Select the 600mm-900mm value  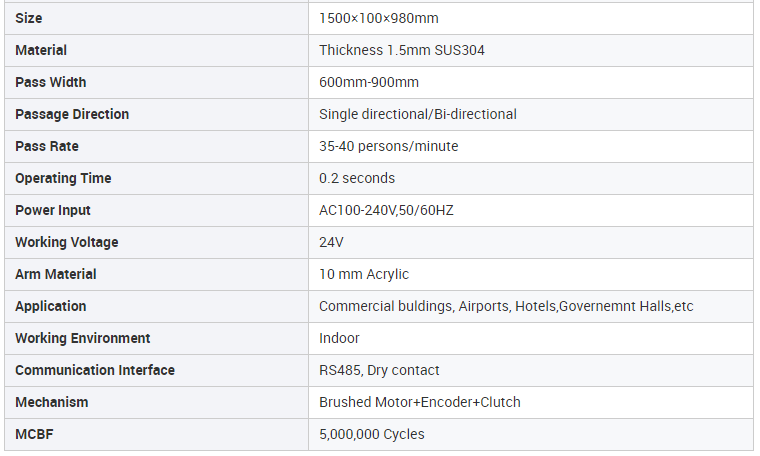[369, 82]
